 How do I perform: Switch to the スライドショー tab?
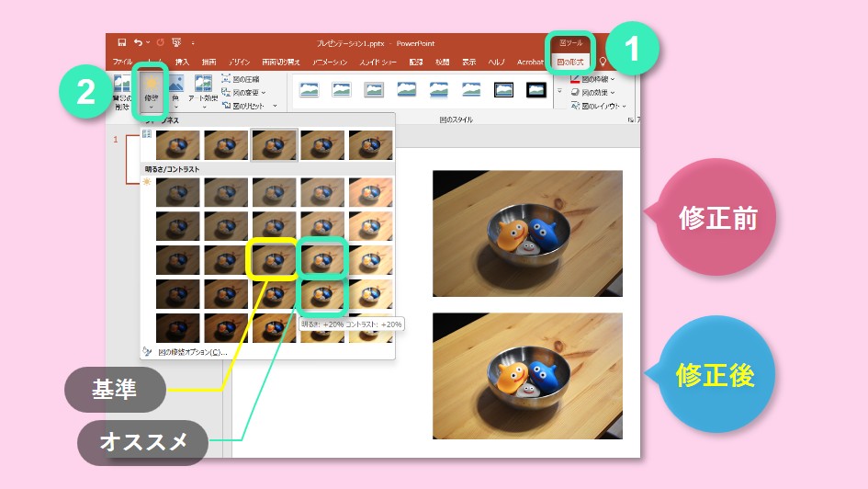378,62
